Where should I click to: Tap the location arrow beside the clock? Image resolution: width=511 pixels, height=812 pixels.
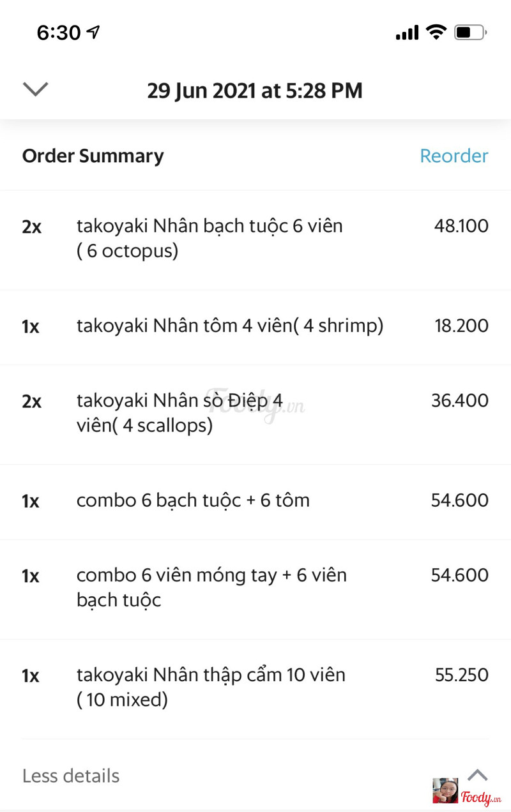click(x=94, y=32)
